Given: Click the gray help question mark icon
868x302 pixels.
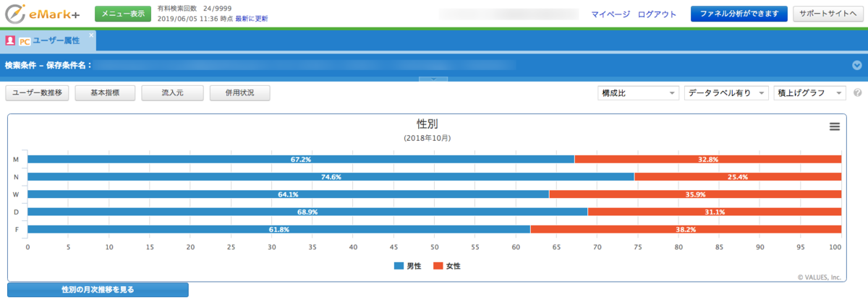Looking at the screenshot, I should coord(857,93).
